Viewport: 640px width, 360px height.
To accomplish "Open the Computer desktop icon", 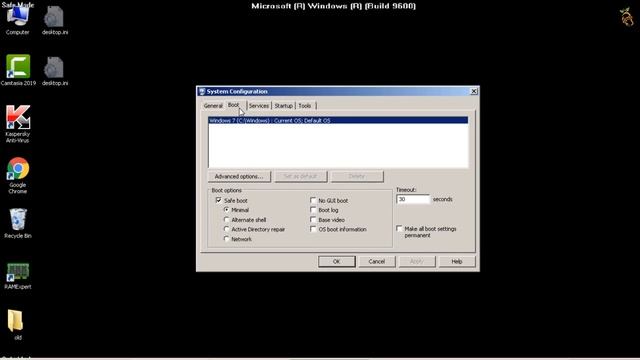I will click(18, 20).
